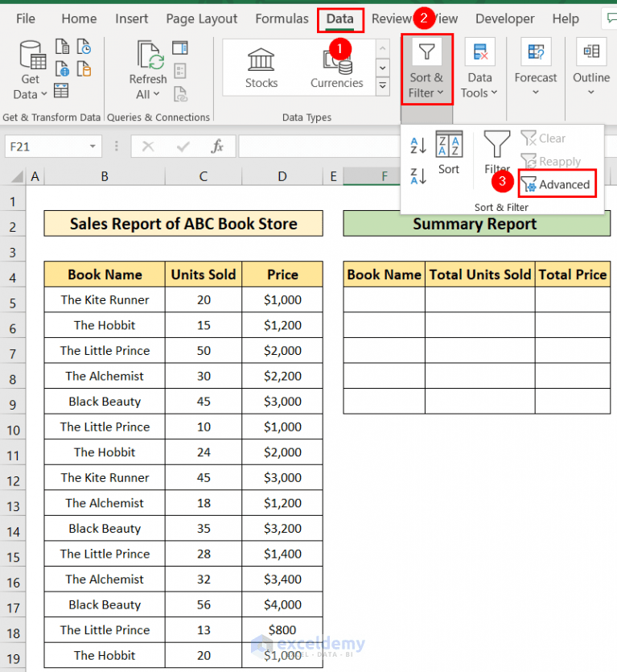The image size is (617, 672).
Task: Toggle the Filter button
Action: 497,153
